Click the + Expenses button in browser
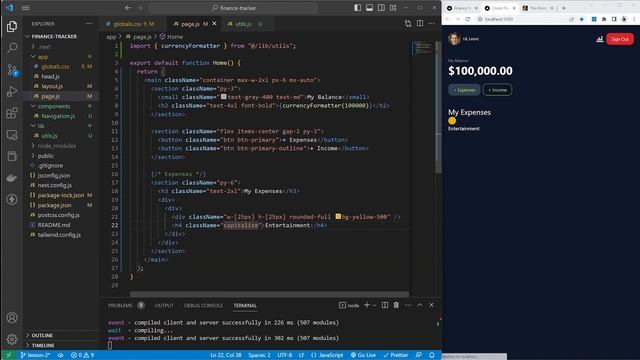Image resolution: width=640 pixels, height=360 pixels. (464, 90)
